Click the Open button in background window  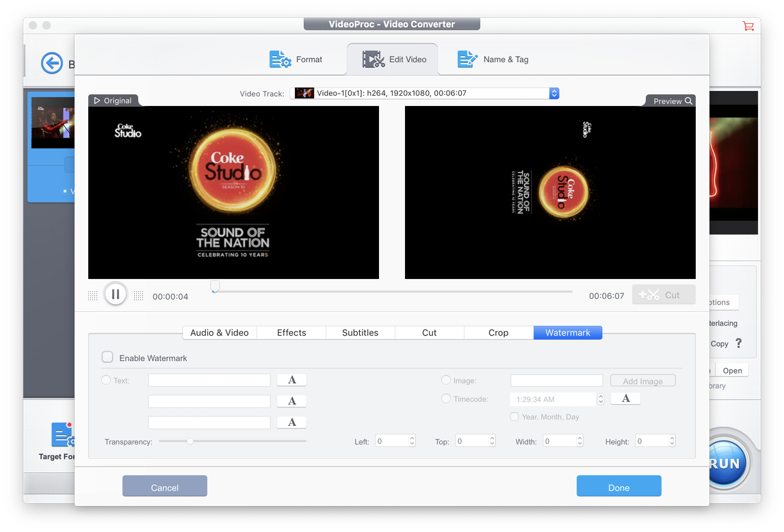[x=732, y=371]
